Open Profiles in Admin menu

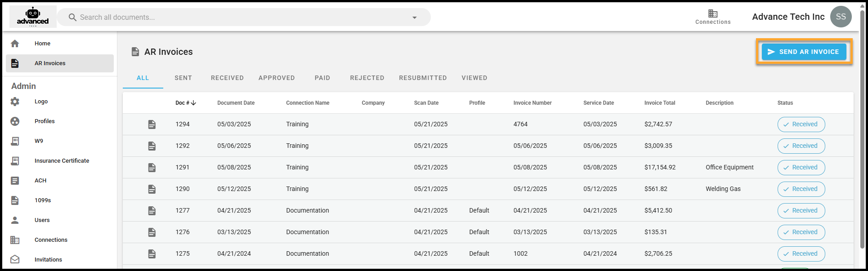[x=60, y=121]
